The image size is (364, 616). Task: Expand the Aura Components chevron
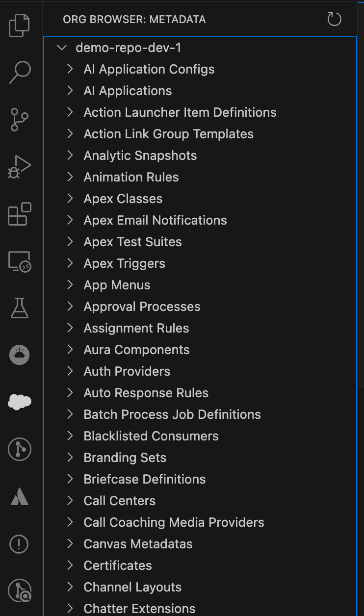coord(70,350)
